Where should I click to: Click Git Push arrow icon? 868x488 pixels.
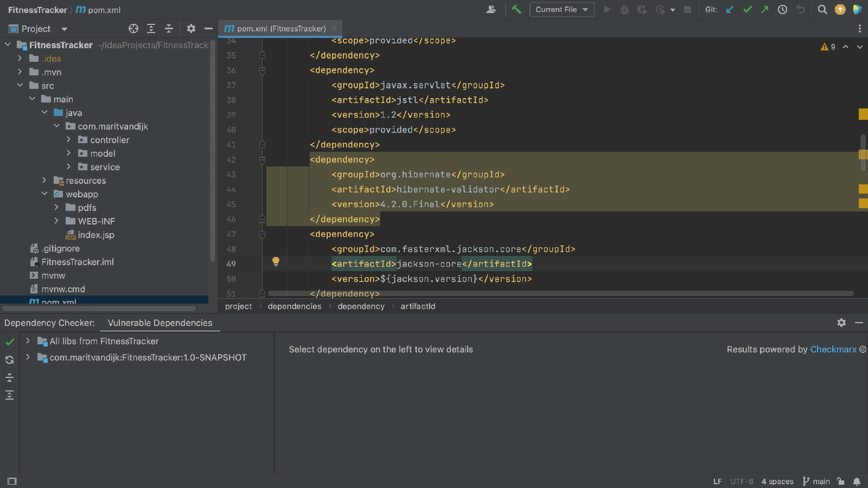click(x=765, y=10)
